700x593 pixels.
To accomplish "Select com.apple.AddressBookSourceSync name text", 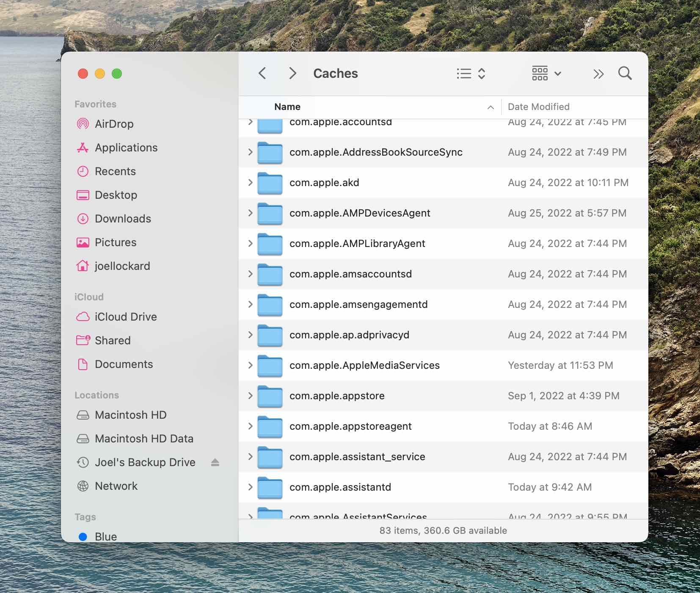I will point(376,152).
